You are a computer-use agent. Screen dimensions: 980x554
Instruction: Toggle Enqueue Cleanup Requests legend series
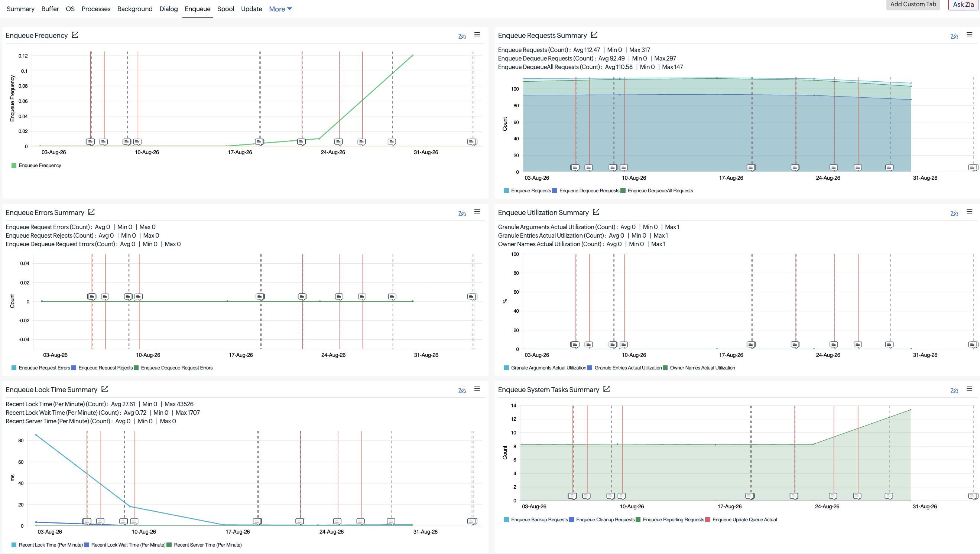click(x=602, y=519)
